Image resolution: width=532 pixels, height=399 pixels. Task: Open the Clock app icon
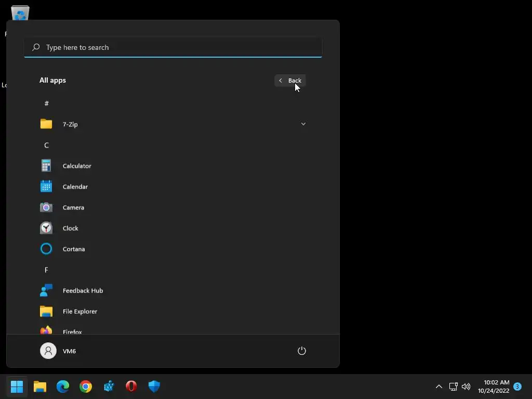46,228
